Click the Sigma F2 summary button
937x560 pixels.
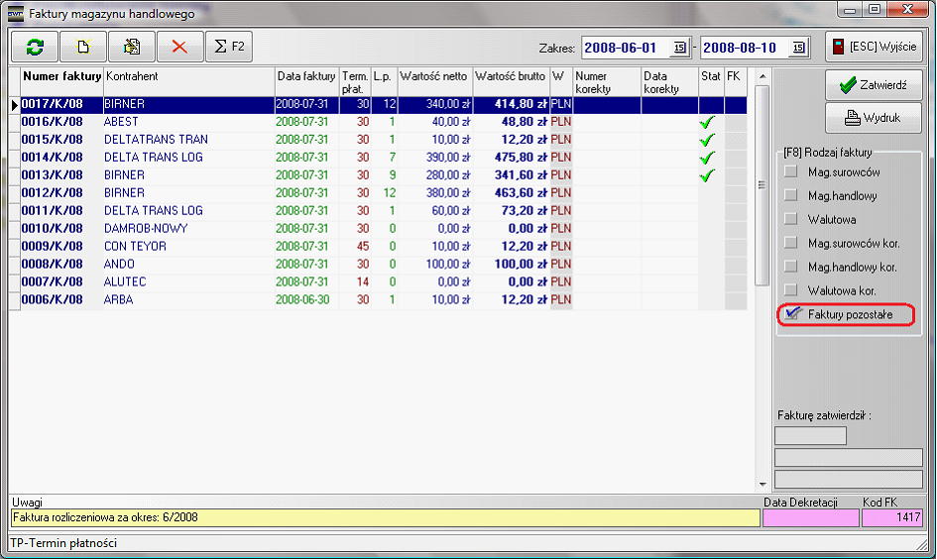(x=229, y=47)
